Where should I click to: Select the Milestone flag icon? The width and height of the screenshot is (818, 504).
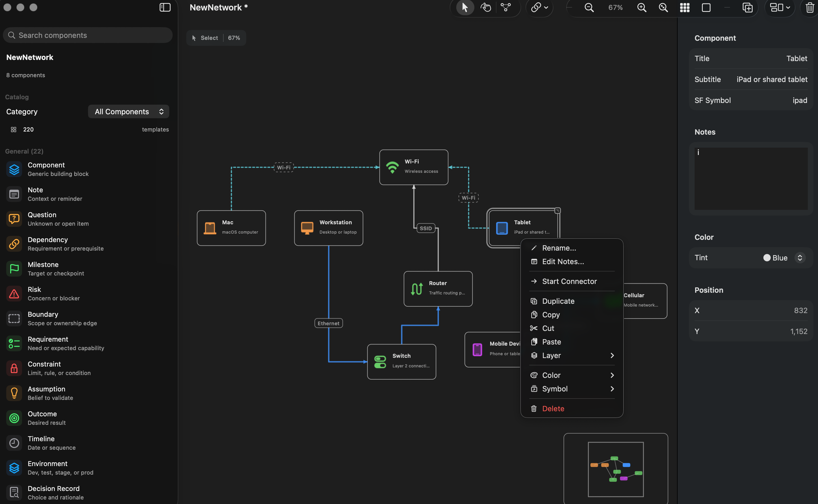14,269
